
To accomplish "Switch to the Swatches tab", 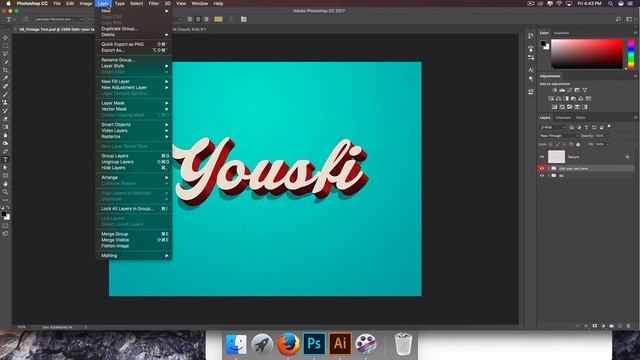I will click(561, 33).
